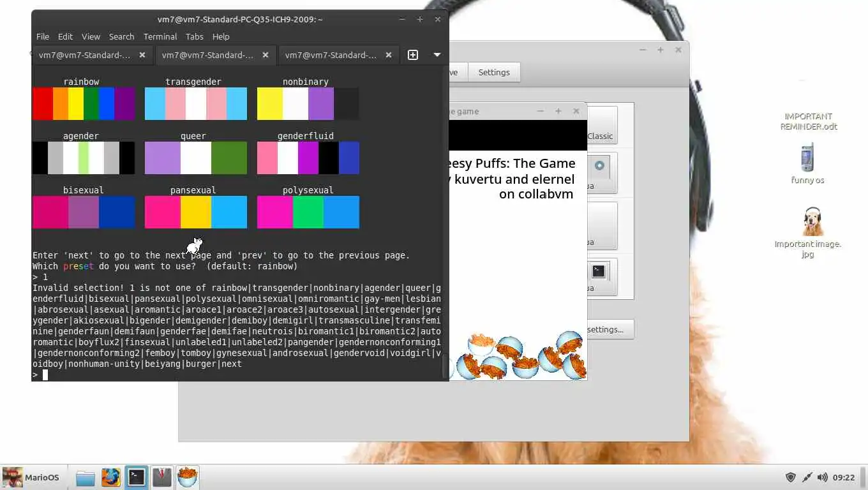This screenshot has width=868, height=490.
Task: Click the agender flag preview
Action: (84, 158)
